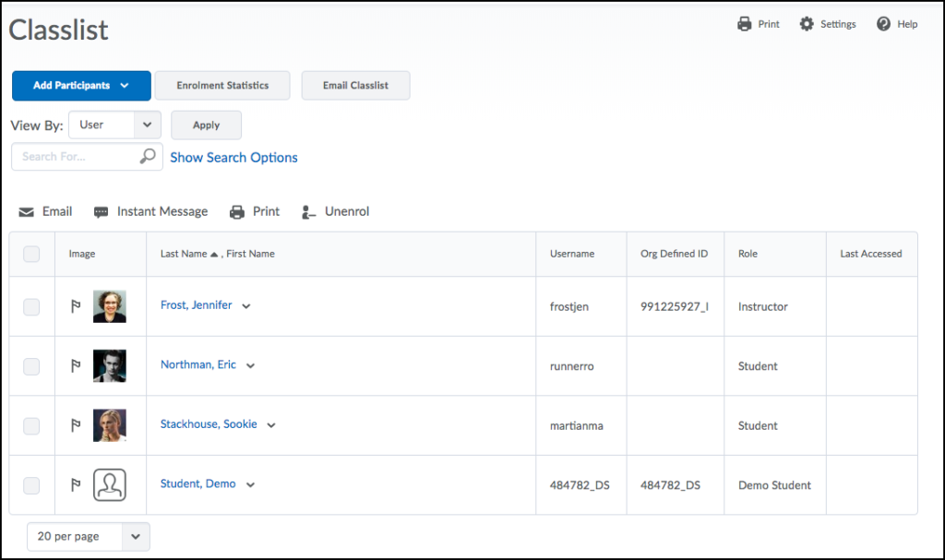
Task: Click the Email envelope icon above table
Action: (x=27, y=212)
